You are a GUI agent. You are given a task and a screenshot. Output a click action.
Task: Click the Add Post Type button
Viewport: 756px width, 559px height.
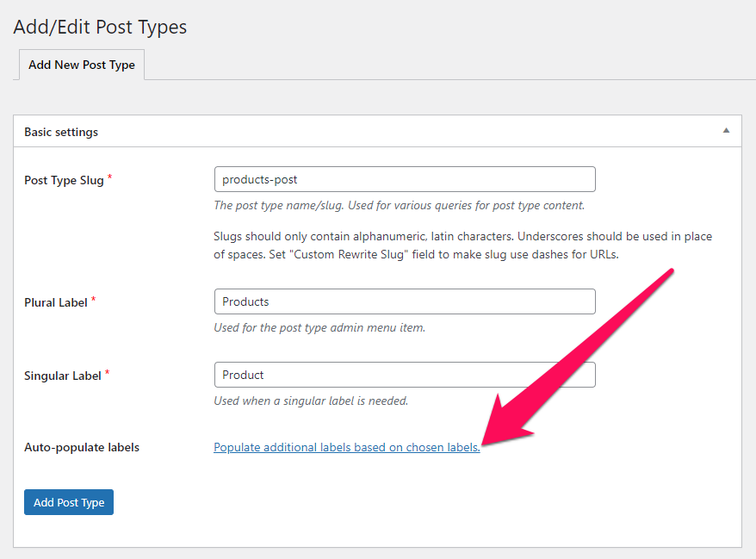point(69,502)
